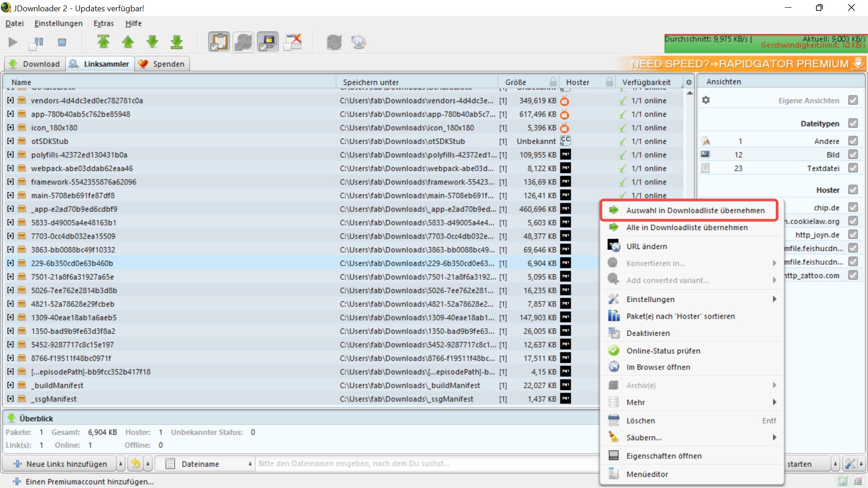Uncheck the Textdatei file type filter
868x488 pixels.
click(853, 168)
